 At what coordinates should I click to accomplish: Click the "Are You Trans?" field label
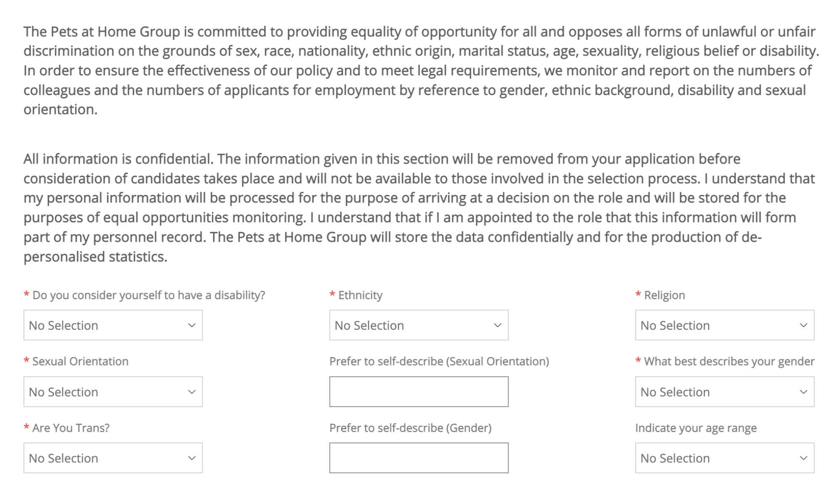(x=71, y=428)
